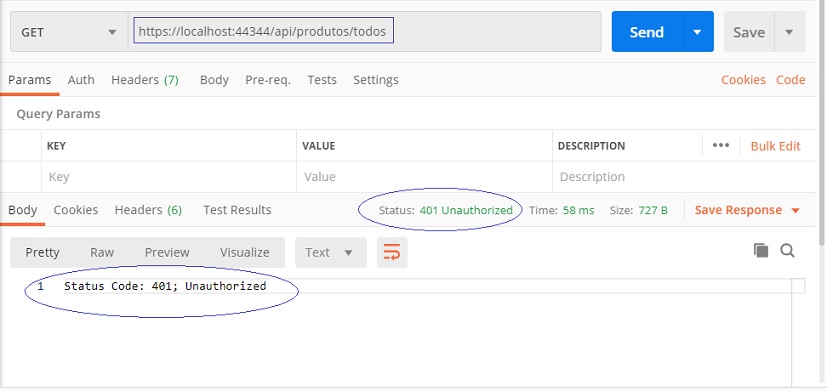
Task: Select the Raw response view
Action: point(102,252)
